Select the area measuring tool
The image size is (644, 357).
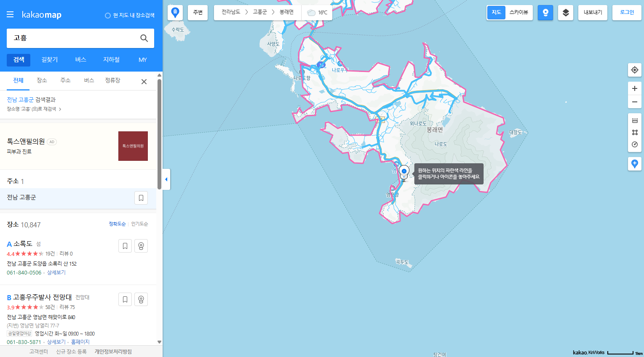click(635, 132)
